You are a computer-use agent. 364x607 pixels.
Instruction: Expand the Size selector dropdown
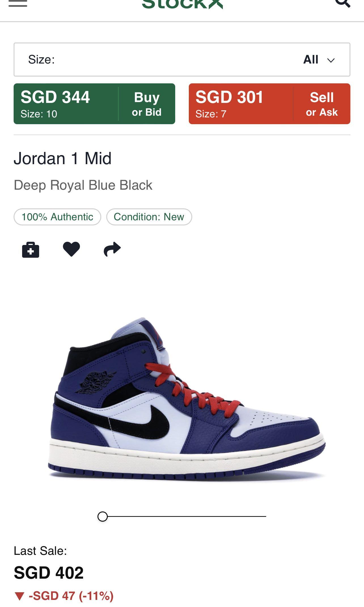click(182, 60)
